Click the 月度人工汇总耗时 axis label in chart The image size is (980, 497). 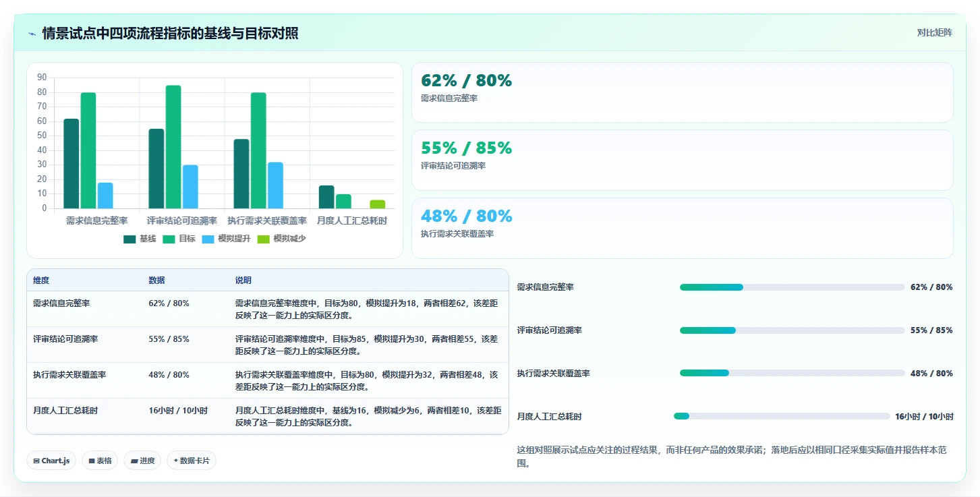click(352, 221)
